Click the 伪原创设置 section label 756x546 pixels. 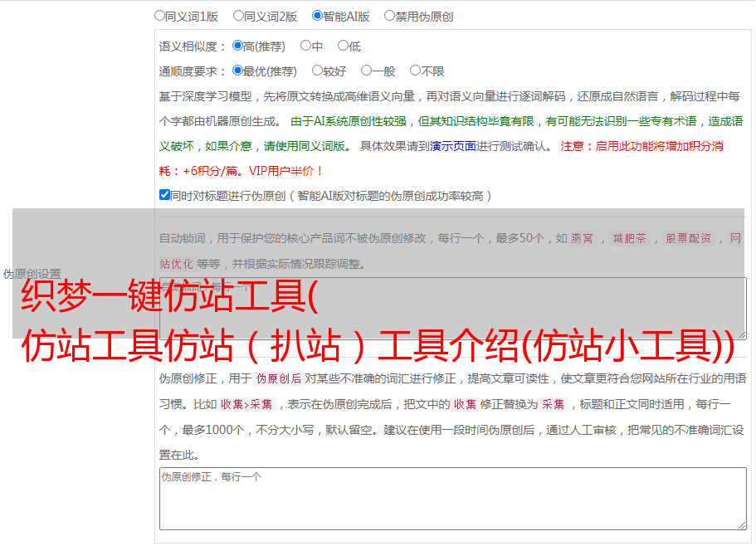(32, 274)
